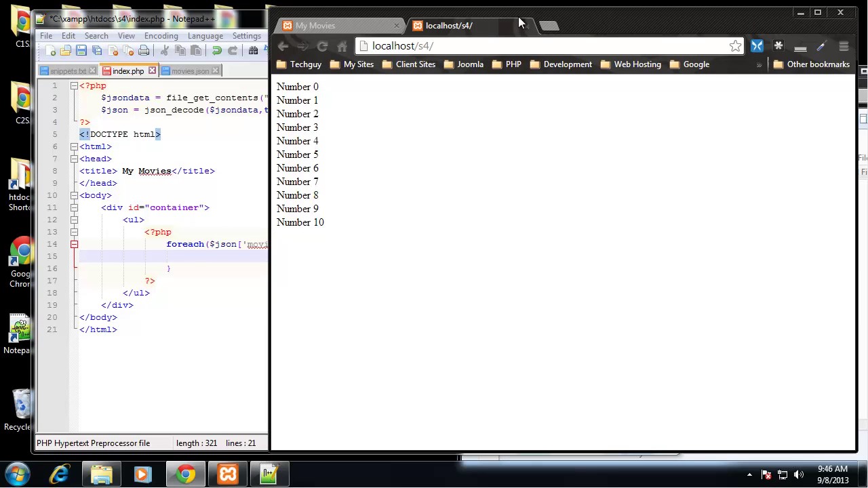The width and height of the screenshot is (868, 488).
Task: Click the Paste icon in Notepad++ toolbar
Action: [195, 51]
